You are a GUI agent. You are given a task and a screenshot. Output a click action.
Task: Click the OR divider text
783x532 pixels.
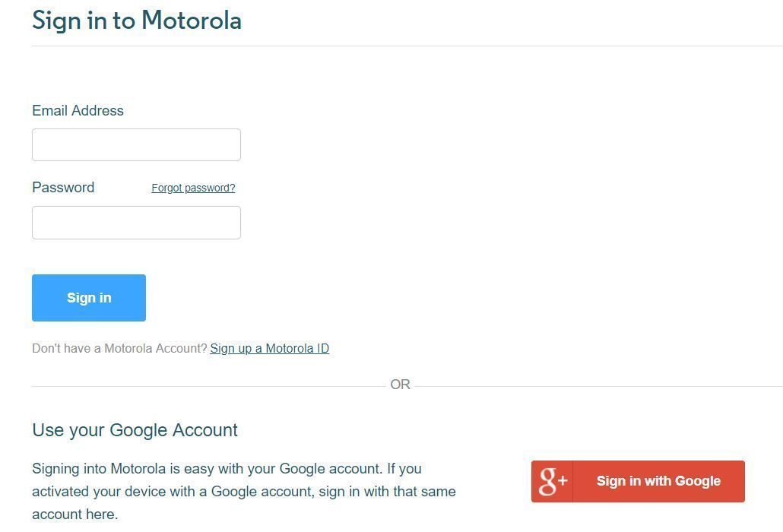[400, 385]
